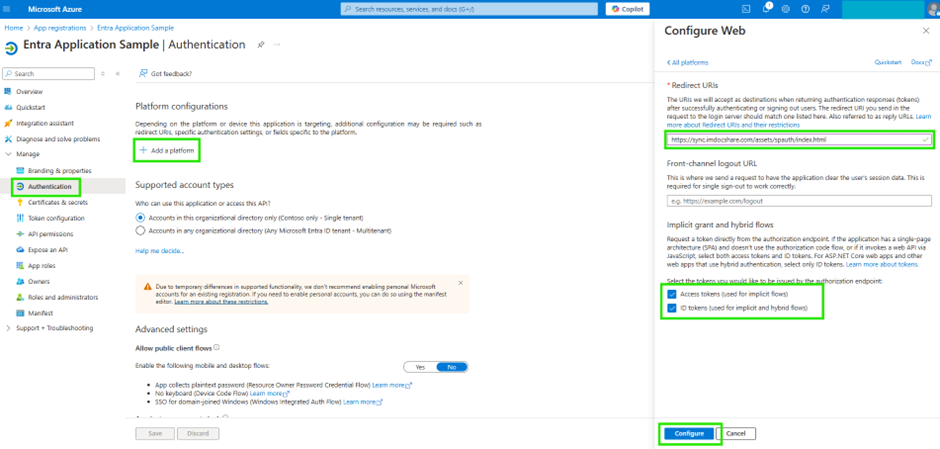Open Quickstart in the sidebar
Image resolution: width=940 pixels, height=449 pixels.
[31, 107]
